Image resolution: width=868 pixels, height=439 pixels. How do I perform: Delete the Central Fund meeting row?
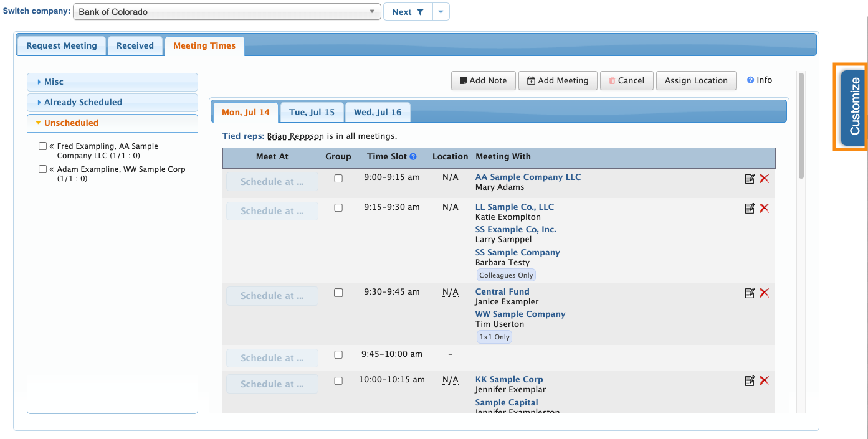pyautogui.click(x=764, y=293)
